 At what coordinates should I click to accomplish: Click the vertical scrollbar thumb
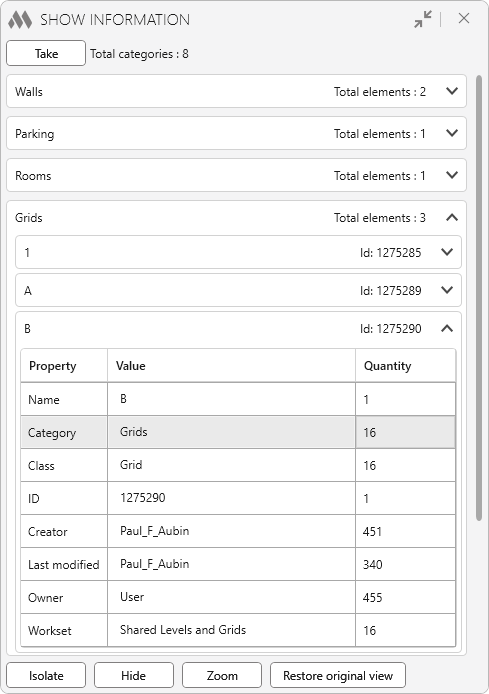[479, 299]
